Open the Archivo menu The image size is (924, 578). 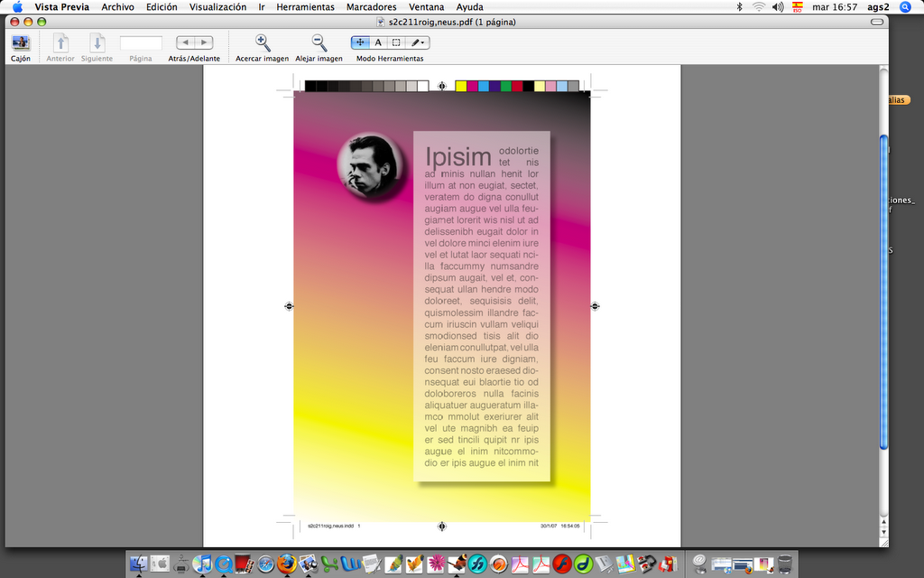118,7
